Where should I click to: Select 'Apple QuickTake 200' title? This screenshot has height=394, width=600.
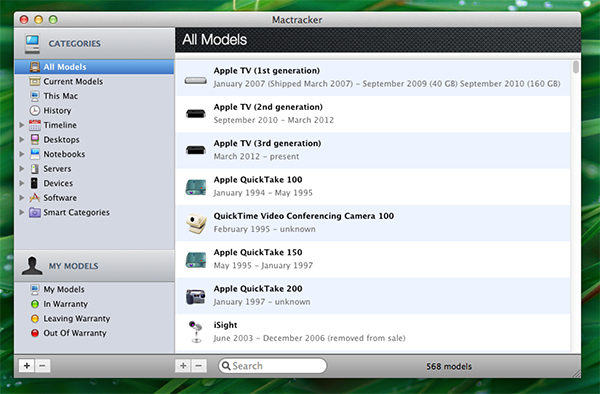click(x=258, y=289)
